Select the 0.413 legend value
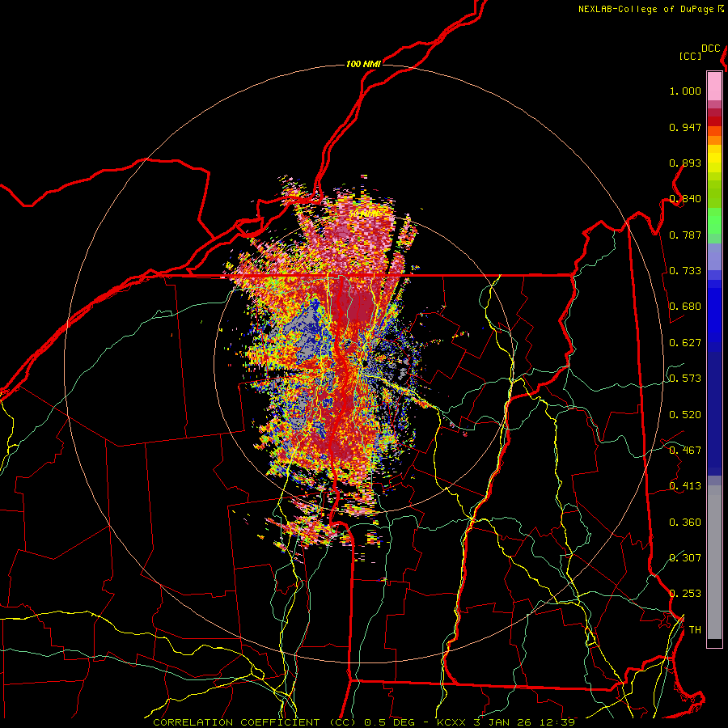 tap(685, 486)
